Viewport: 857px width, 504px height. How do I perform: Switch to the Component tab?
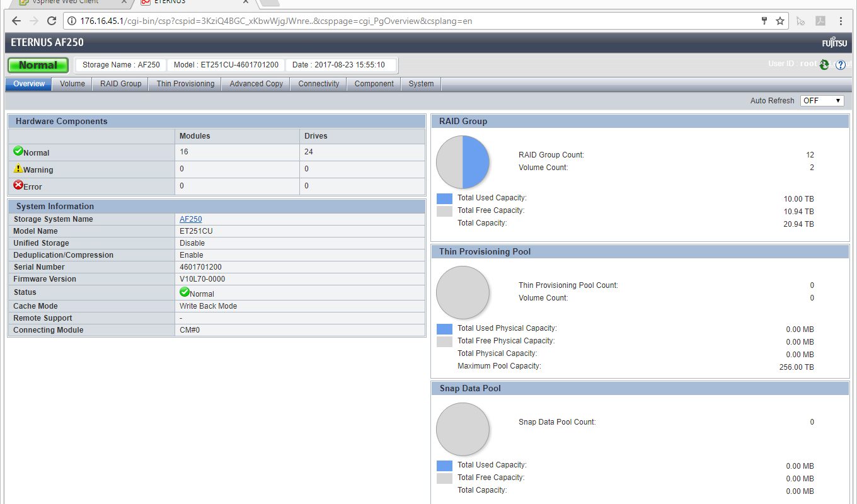(x=374, y=84)
